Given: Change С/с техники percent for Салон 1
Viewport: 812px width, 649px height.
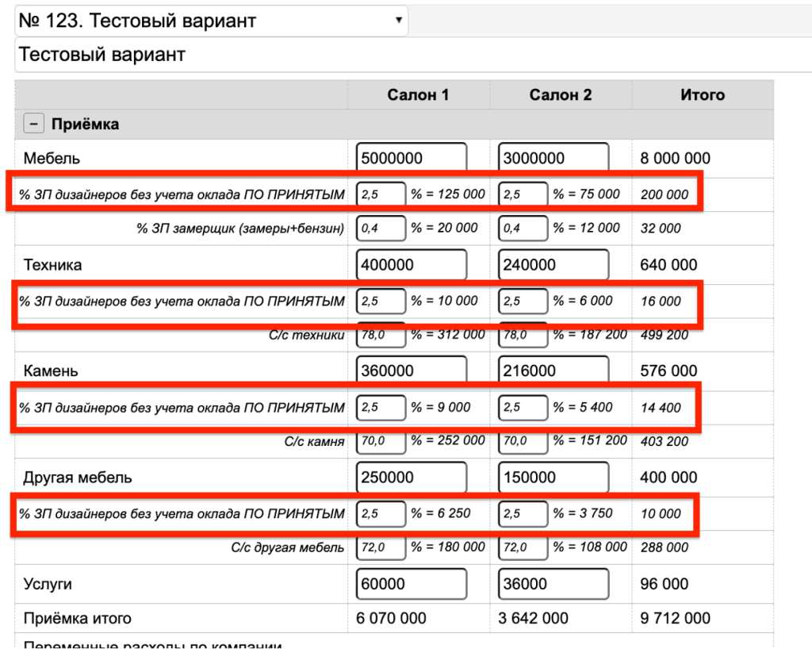Looking at the screenshot, I should coord(381,335).
